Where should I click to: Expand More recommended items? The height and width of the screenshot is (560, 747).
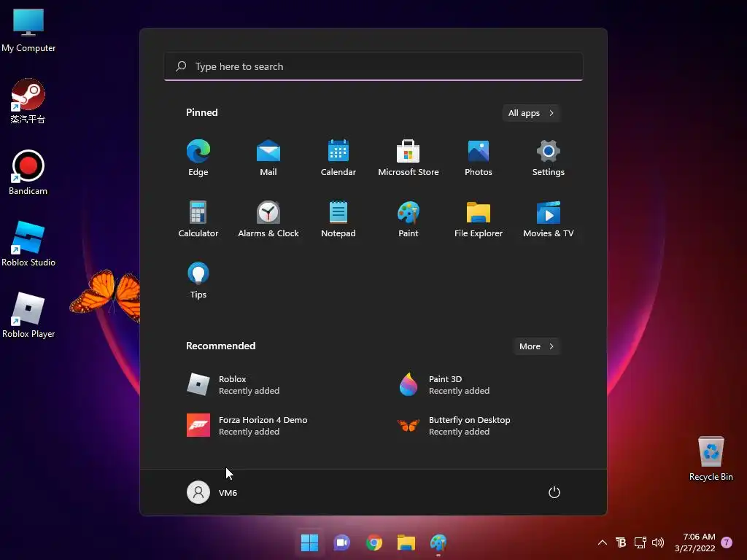pyautogui.click(x=537, y=346)
